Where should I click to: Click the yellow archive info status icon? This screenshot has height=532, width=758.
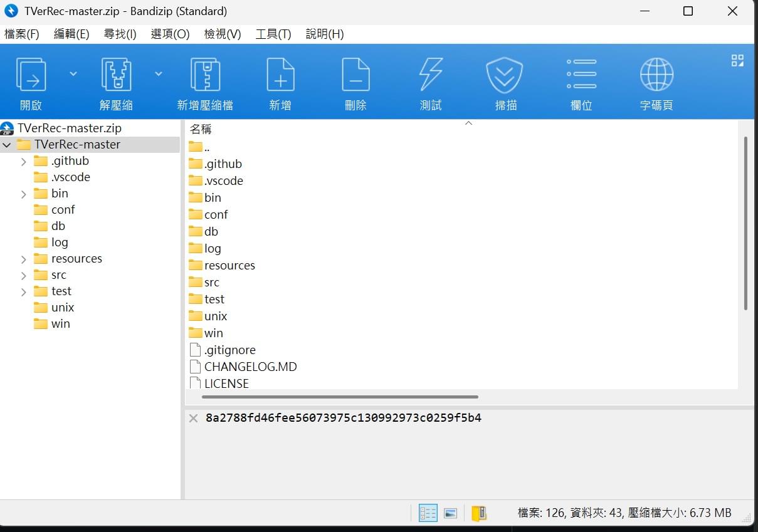(x=479, y=513)
